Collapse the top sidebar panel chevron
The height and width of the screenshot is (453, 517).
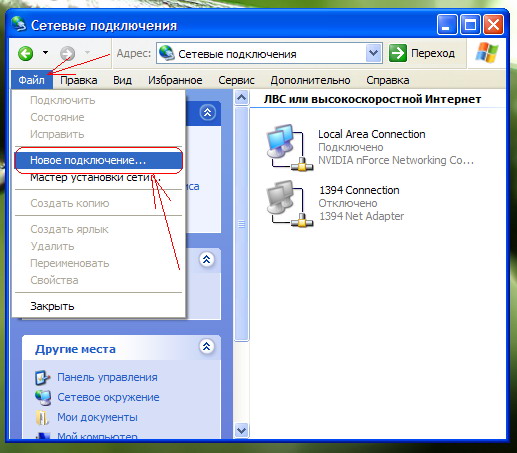[x=207, y=112]
